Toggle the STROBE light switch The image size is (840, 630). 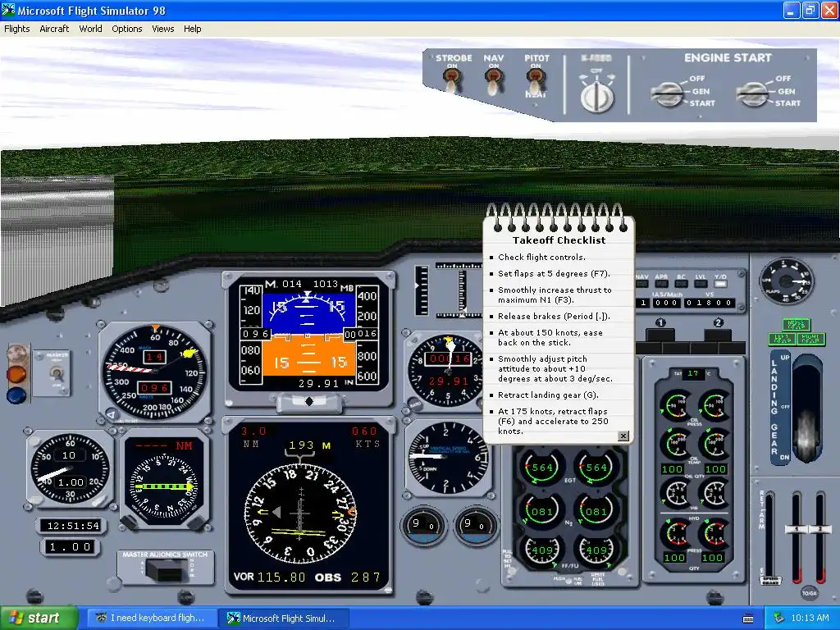point(453,81)
